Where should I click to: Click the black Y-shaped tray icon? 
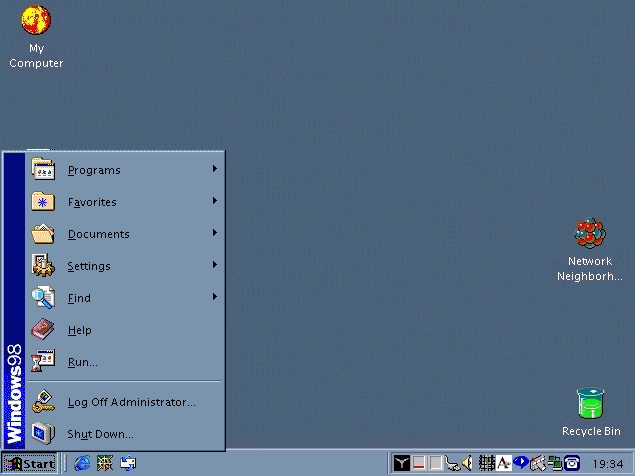click(x=402, y=463)
